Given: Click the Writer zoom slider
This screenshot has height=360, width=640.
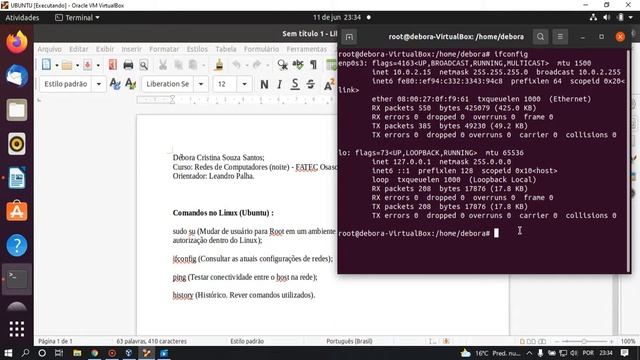Looking at the screenshot, I should [x=584, y=341].
